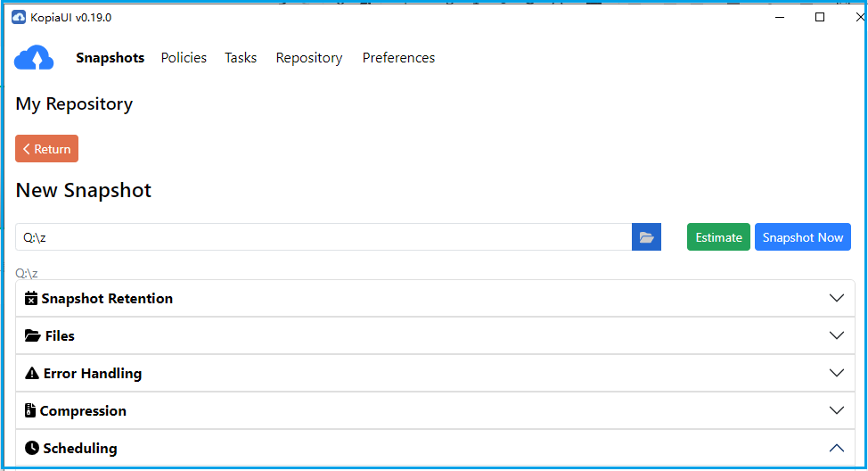Click the Compression archive file icon

(x=30, y=410)
